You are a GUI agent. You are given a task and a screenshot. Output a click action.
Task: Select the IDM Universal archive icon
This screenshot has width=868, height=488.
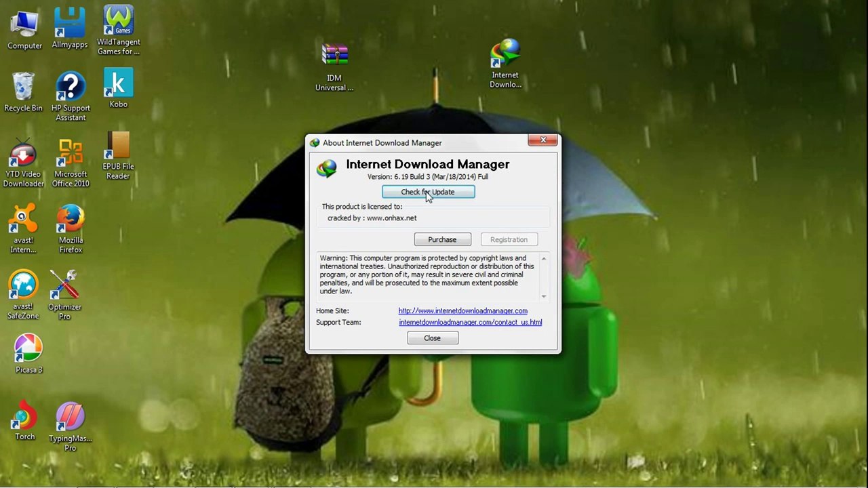tap(334, 67)
